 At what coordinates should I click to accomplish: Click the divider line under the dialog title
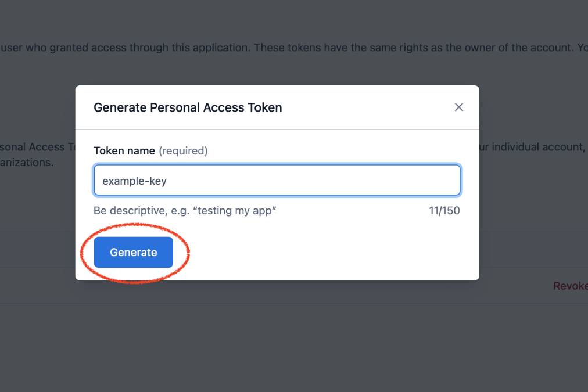pos(277,130)
